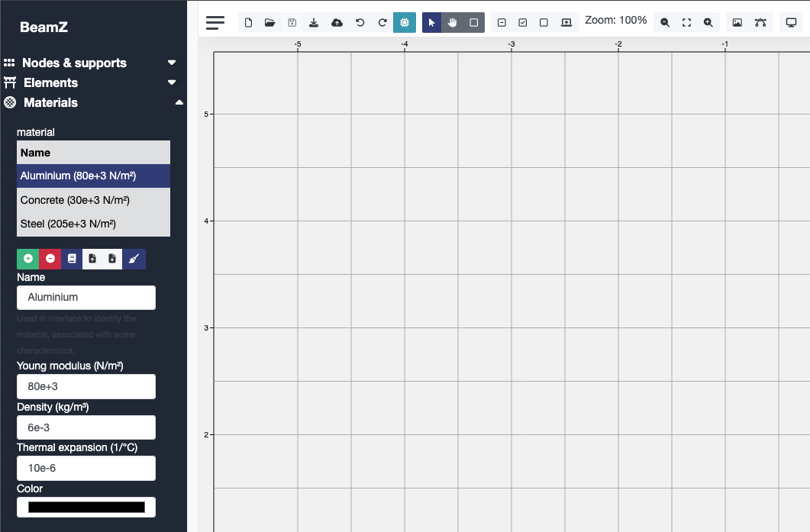Remove material with red minus button
Viewport: 810px width, 532px height.
click(50, 259)
